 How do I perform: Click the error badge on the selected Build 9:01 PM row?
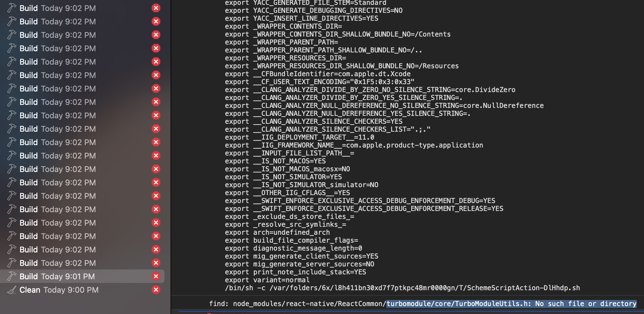(156, 276)
